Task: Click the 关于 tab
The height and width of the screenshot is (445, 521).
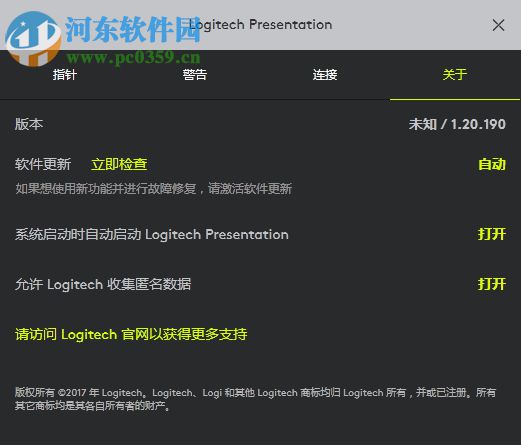Action: [x=455, y=75]
